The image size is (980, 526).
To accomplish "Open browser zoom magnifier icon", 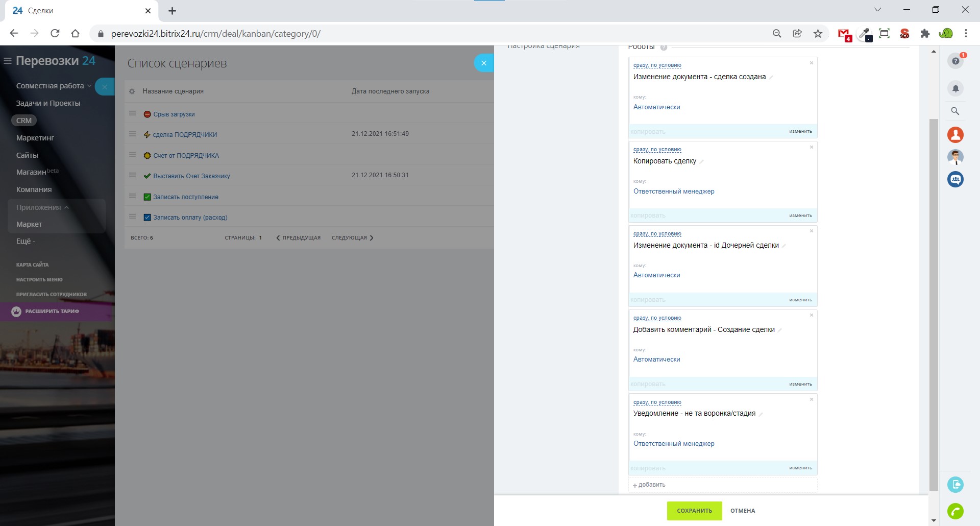I will [777, 34].
